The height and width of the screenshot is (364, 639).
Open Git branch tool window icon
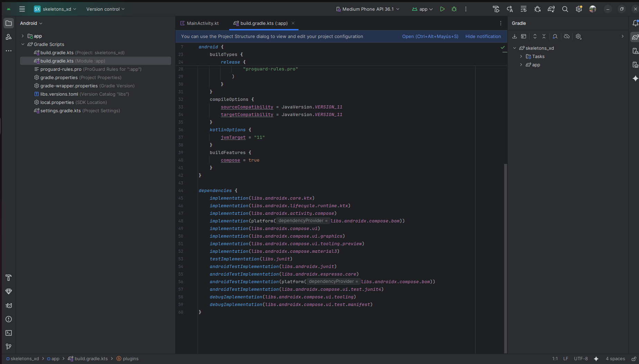point(9,347)
